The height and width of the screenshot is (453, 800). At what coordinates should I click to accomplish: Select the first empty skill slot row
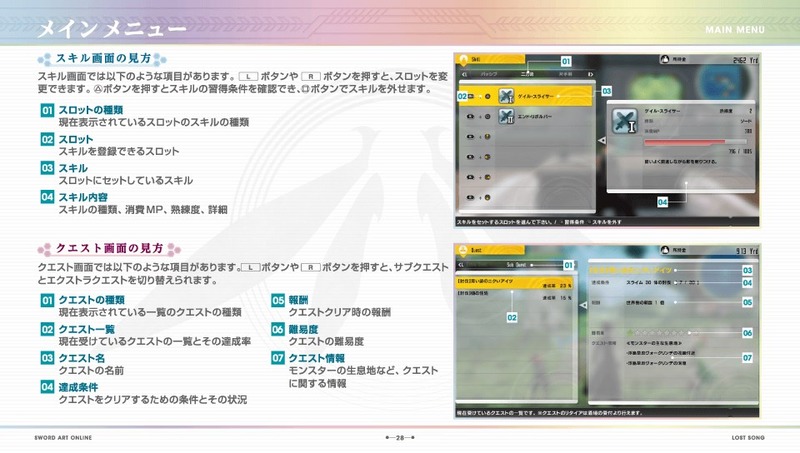526,137
